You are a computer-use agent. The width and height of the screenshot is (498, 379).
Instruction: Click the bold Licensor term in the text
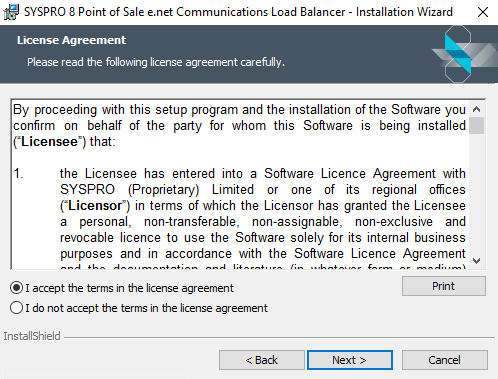tap(95, 206)
